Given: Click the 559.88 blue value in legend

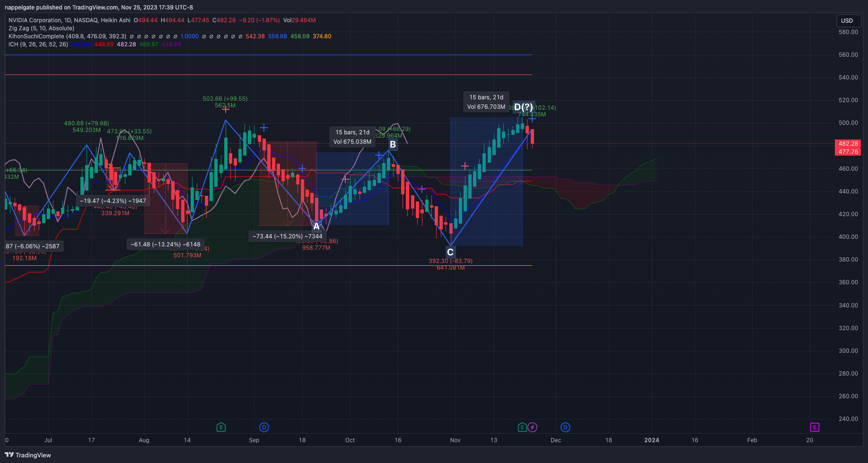Looking at the screenshot, I should click(278, 36).
